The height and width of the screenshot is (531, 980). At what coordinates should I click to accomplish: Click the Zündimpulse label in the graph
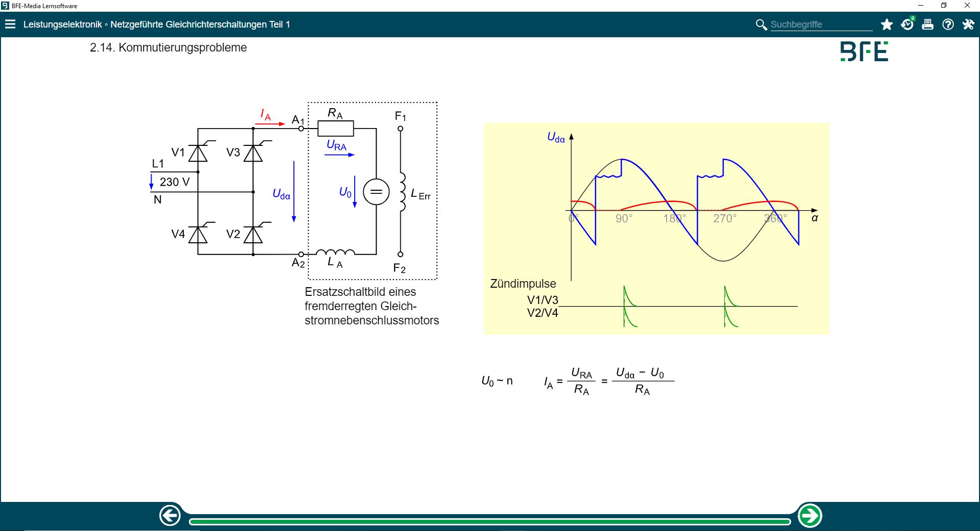[x=523, y=284]
